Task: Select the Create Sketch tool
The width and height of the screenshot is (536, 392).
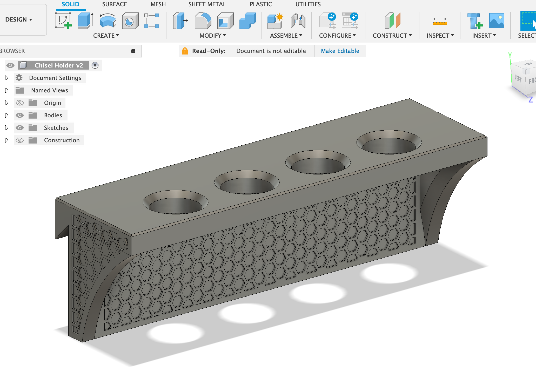Action: pyautogui.click(x=63, y=20)
